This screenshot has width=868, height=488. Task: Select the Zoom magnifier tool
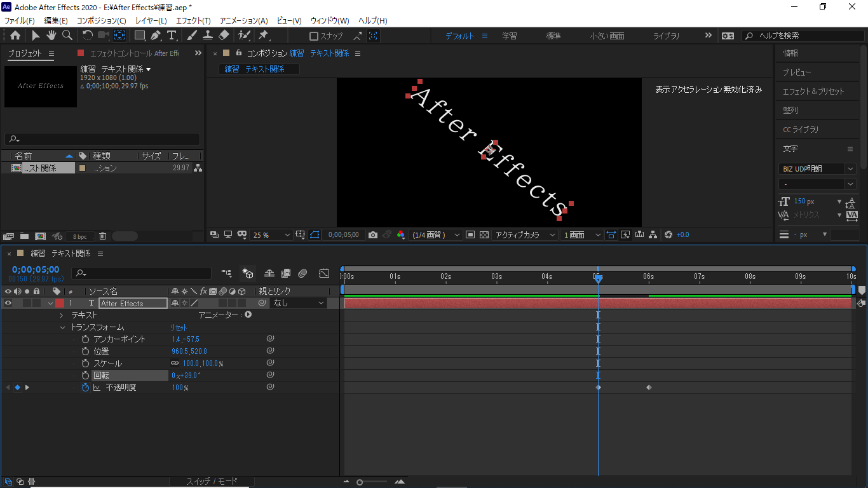tap(67, 36)
